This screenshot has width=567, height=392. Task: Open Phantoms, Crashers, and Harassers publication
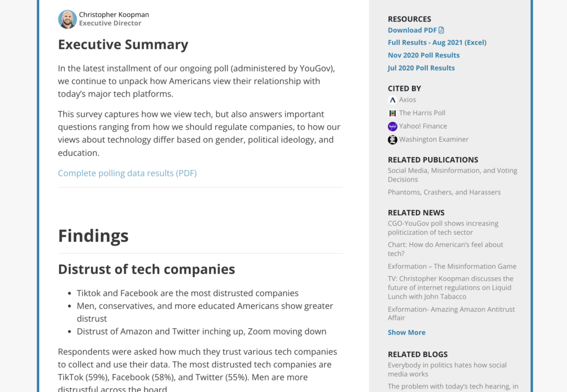tap(444, 192)
